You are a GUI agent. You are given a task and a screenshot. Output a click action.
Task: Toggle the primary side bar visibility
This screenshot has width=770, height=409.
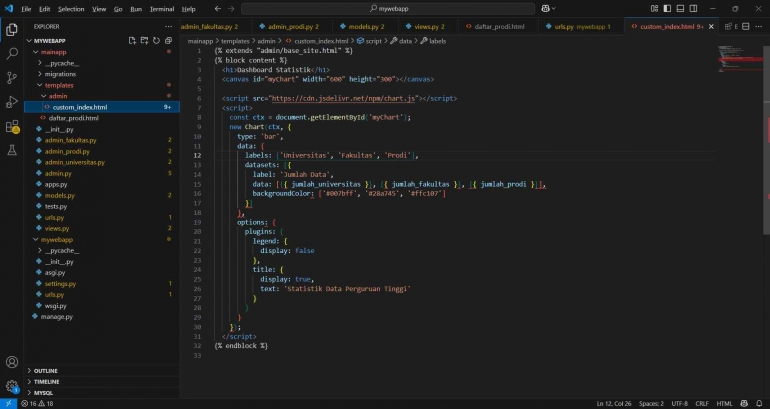coord(667,9)
